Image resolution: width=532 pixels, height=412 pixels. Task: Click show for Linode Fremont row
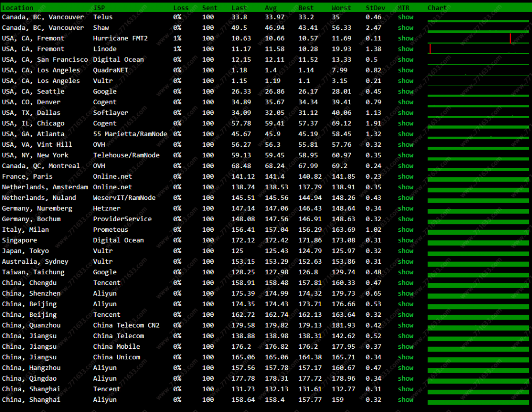tap(405, 49)
